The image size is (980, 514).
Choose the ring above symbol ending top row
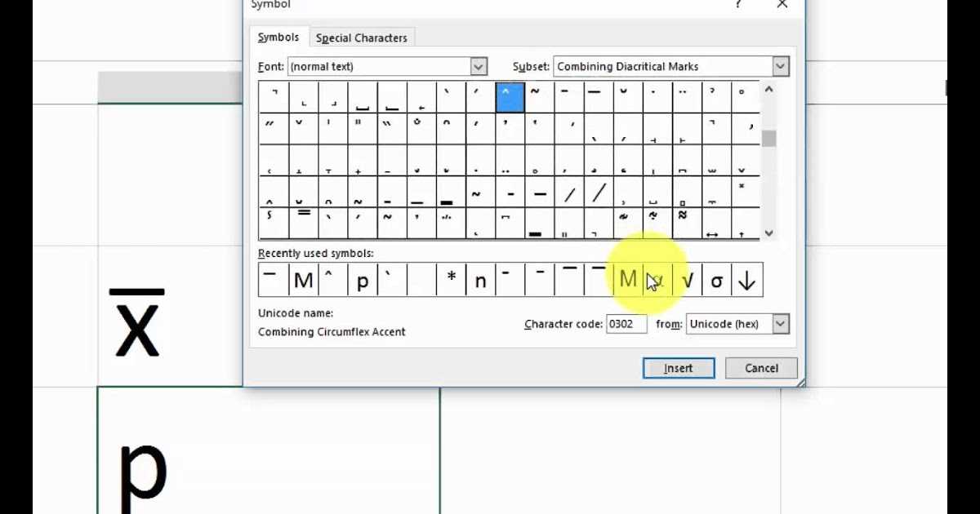(744, 96)
